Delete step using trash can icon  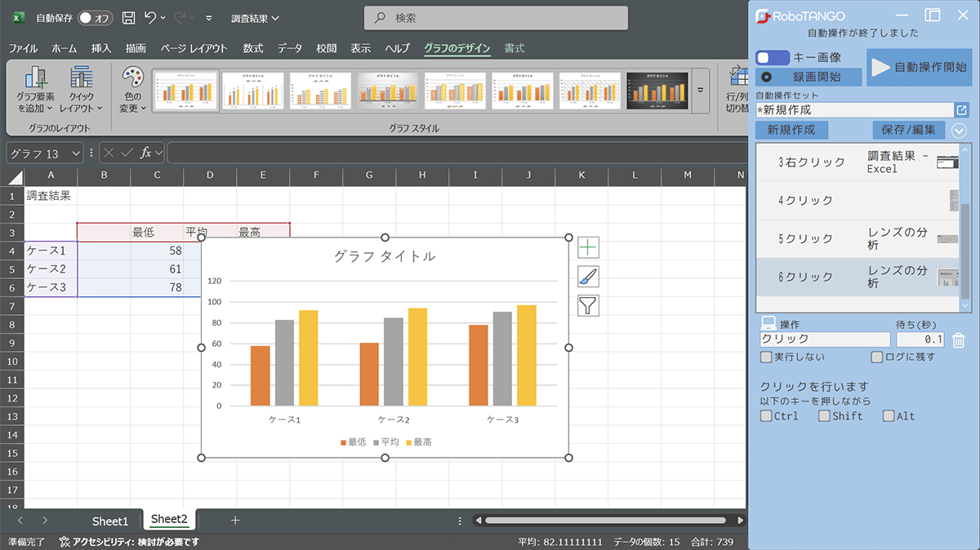[959, 340]
